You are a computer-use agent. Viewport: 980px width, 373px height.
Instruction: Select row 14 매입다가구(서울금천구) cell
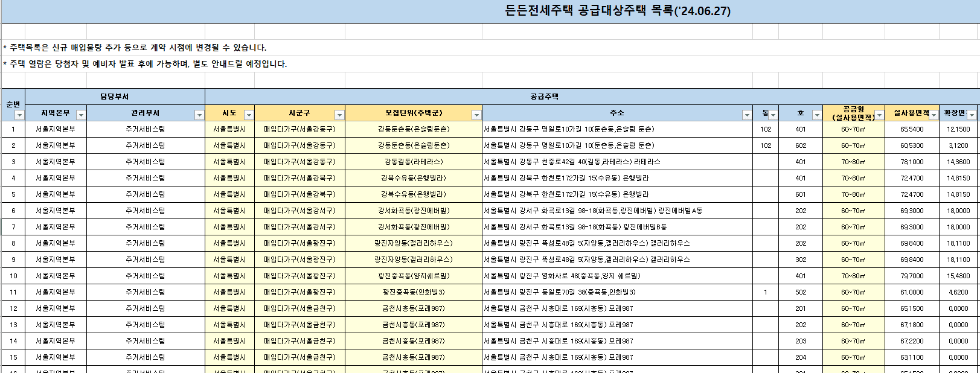299,341
